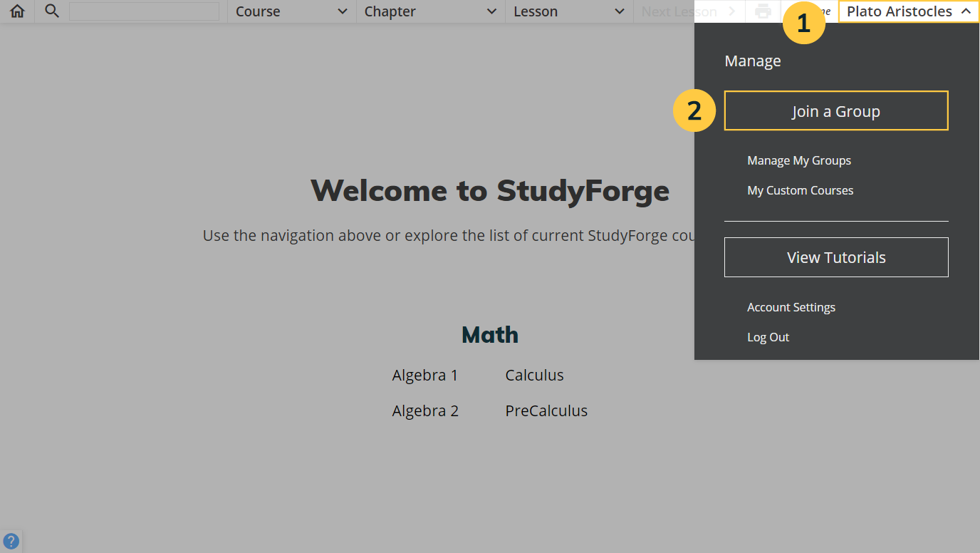The height and width of the screenshot is (553, 980).
Task: Open Manage My Groups
Action: pyautogui.click(x=799, y=160)
